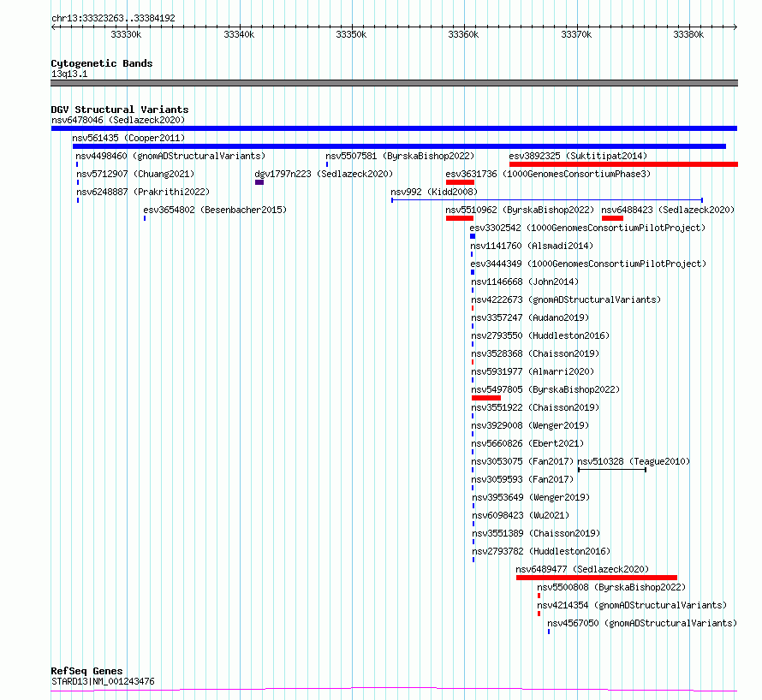The height and width of the screenshot is (700, 762).
Task: Select nsv5497805 (ByrskaBishop2022) label
Action: pyautogui.click(x=545, y=389)
